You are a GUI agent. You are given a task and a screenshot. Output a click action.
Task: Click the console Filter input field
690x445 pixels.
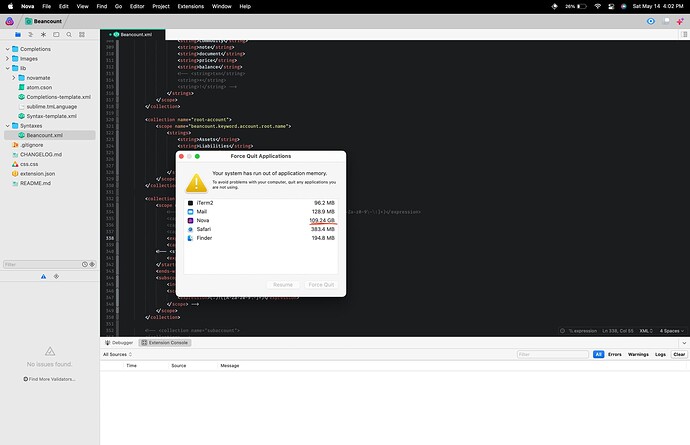(553, 354)
